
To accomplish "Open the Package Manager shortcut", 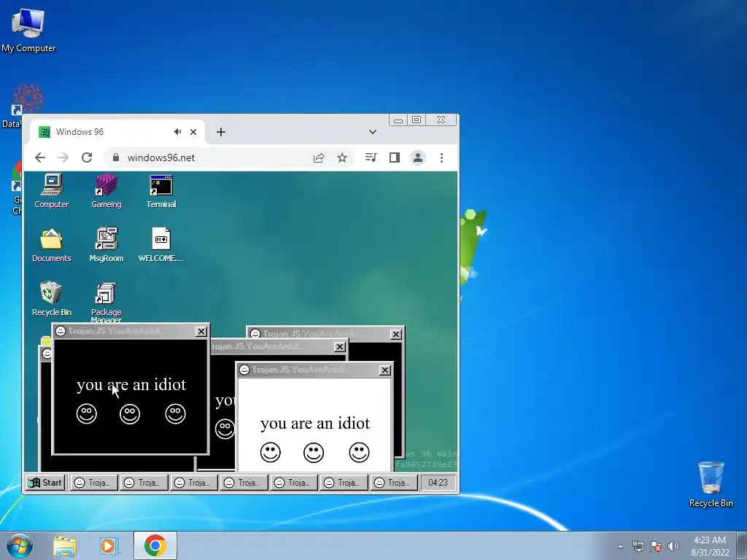I will point(107,302).
